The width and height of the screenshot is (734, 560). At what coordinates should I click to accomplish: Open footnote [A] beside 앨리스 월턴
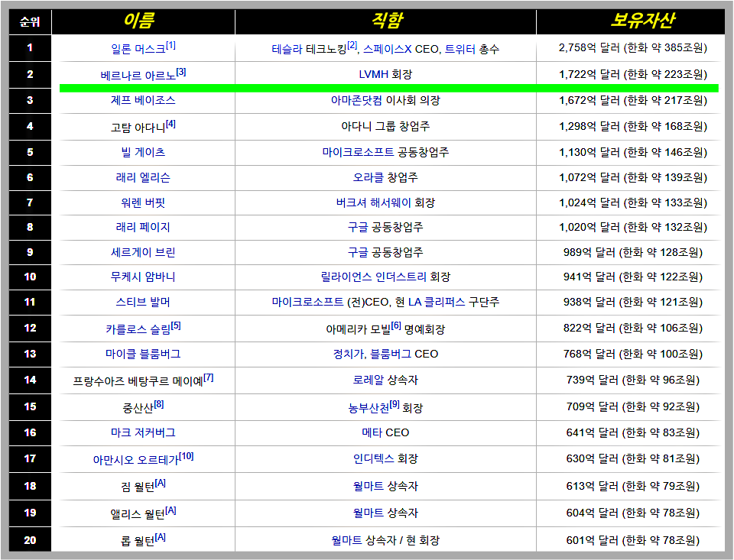click(x=171, y=510)
